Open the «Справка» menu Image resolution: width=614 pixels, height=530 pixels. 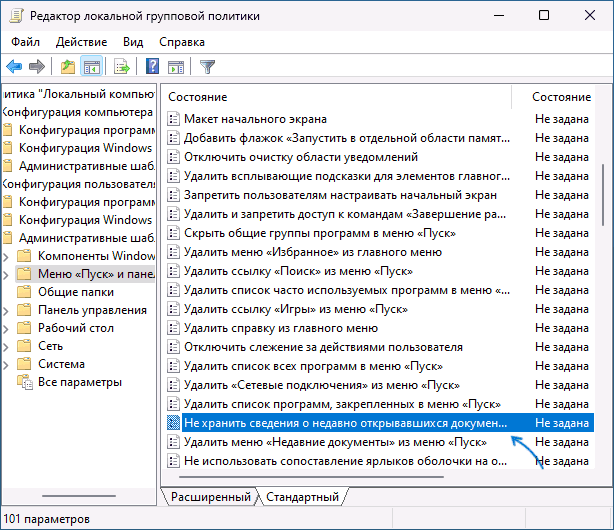click(181, 42)
